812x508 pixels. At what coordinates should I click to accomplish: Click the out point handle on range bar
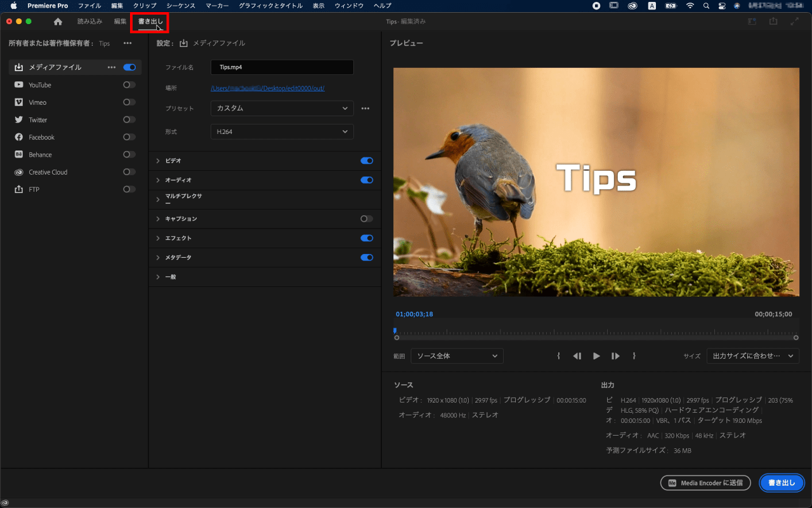796,338
